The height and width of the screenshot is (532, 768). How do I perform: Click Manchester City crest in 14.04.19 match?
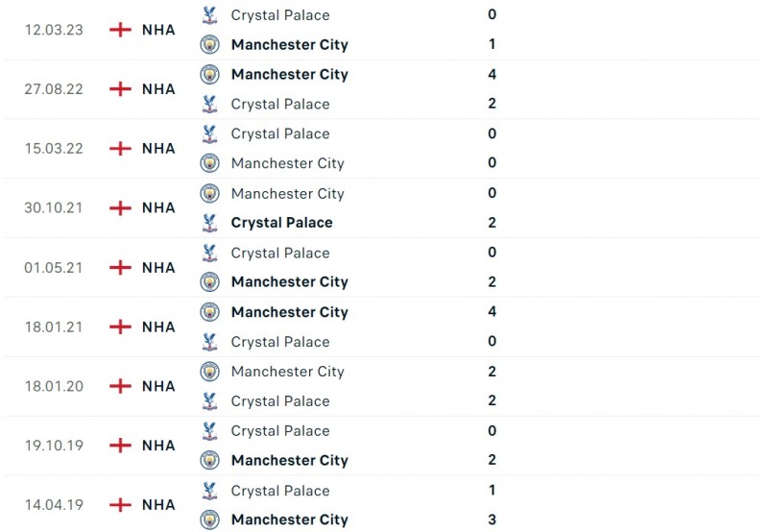(x=209, y=520)
